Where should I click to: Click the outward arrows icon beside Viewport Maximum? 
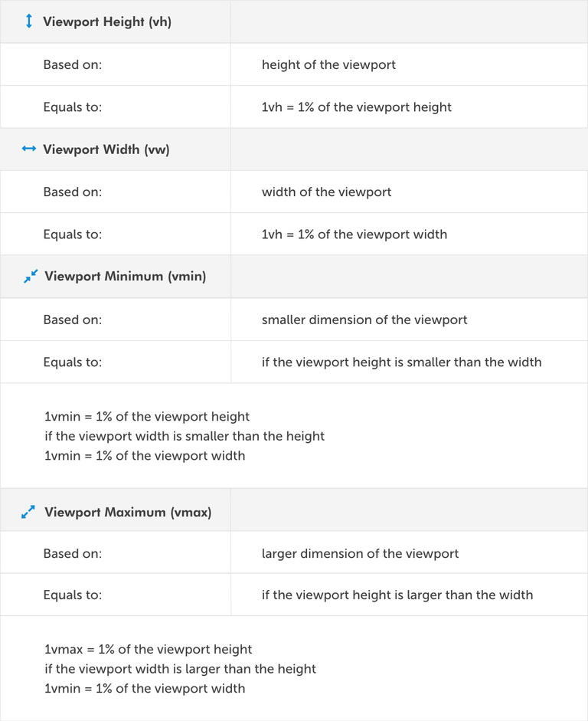point(29,512)
